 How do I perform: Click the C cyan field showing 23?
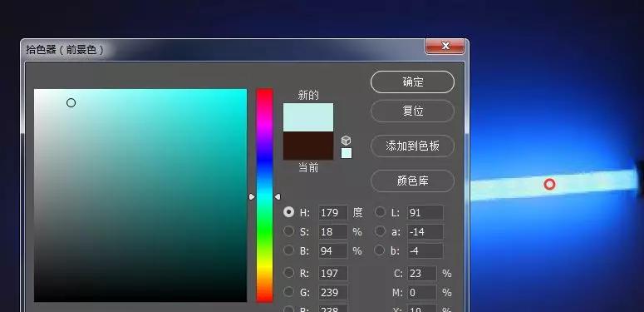[422, 274]
